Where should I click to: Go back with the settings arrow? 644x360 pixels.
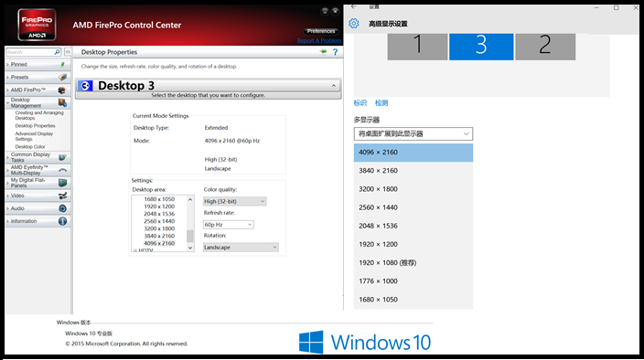click(354, 6)
